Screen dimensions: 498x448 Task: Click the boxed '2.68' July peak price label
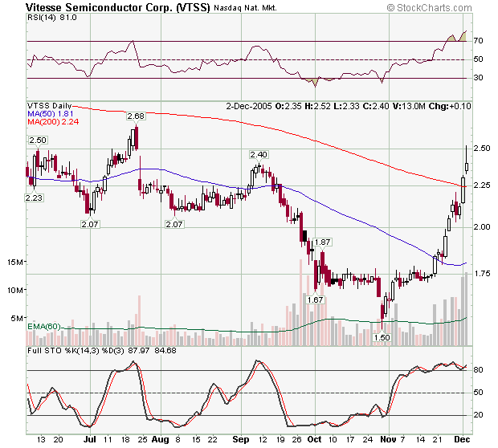point(136,116)
